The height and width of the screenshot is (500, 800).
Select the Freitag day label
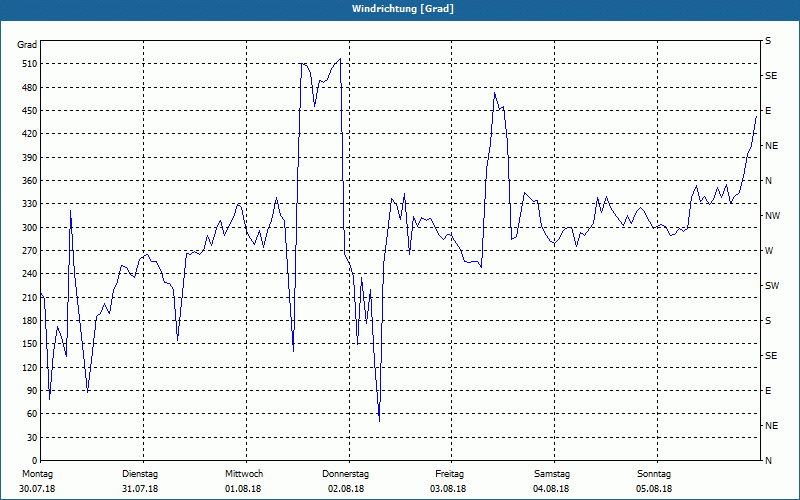click(x=449, y=474)
